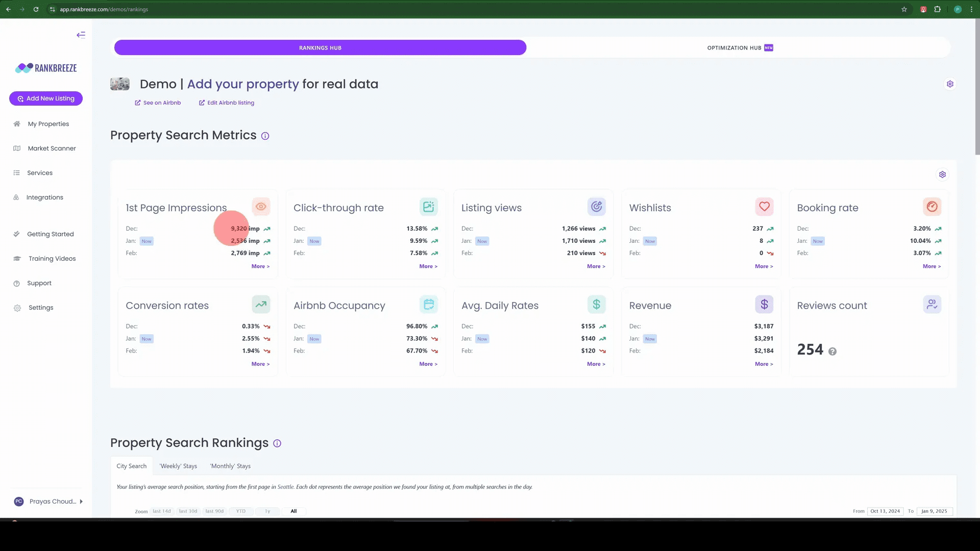Open Market Scanner menu item
Image resolution: width=980 pixels, height=551 pixels.
click(x=52, y=148)
